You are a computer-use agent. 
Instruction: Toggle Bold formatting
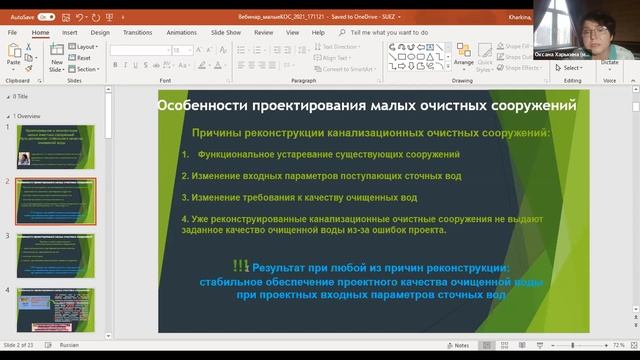tap(115, 65)
